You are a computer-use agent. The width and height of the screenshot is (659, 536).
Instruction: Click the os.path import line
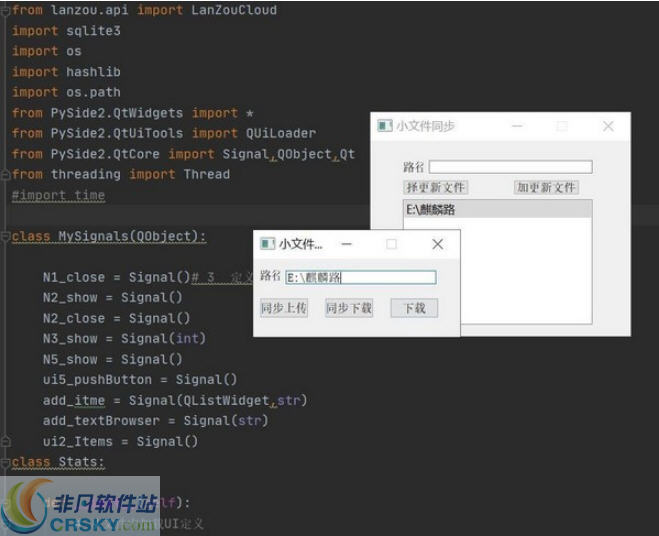[x=66, y=92]
